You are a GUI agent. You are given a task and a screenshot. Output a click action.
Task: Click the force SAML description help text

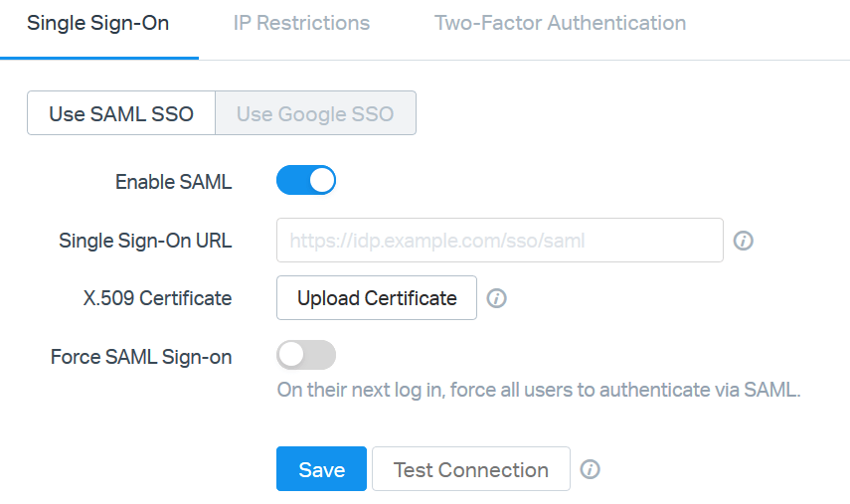pyautogui.click(x=538, y=390)
